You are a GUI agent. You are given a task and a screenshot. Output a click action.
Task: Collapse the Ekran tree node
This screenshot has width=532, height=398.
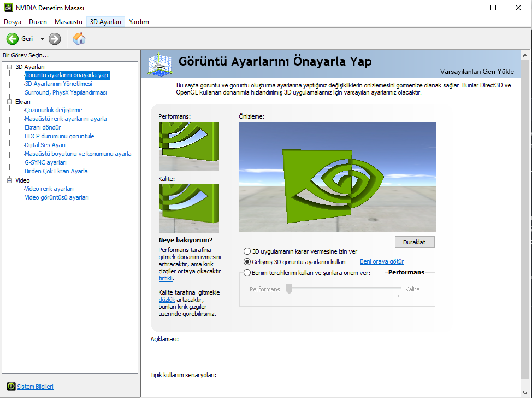pos(9,102)
